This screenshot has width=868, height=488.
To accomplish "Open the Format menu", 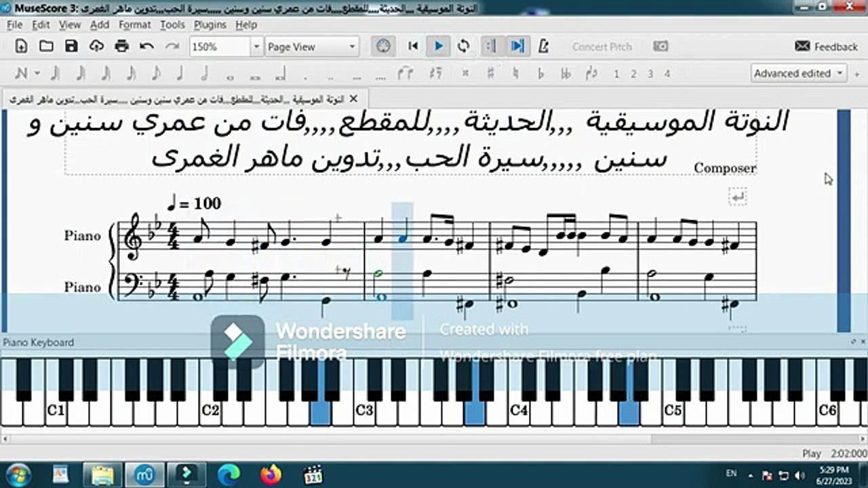I will tap(135, 24).
